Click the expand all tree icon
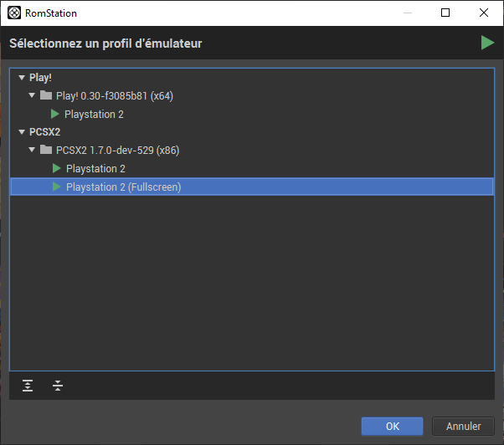Viewport: 504px width, 445px height. tap(28, 386)
